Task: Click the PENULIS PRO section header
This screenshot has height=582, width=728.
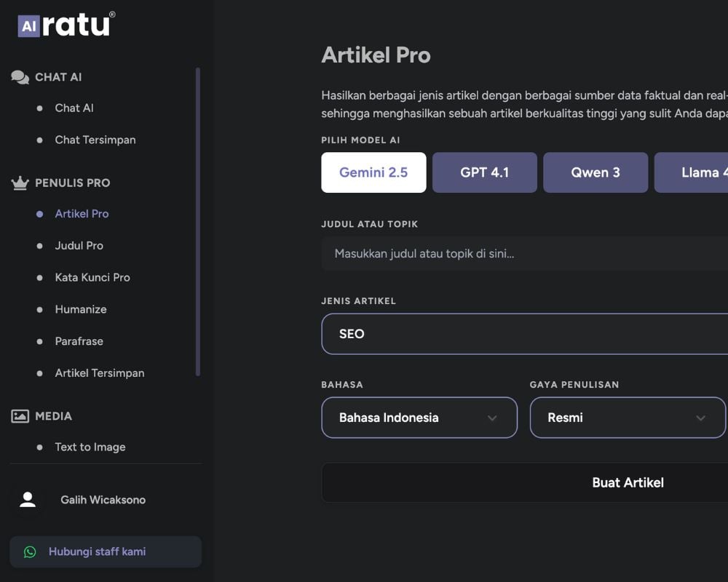Action: (x=72, y=183)
